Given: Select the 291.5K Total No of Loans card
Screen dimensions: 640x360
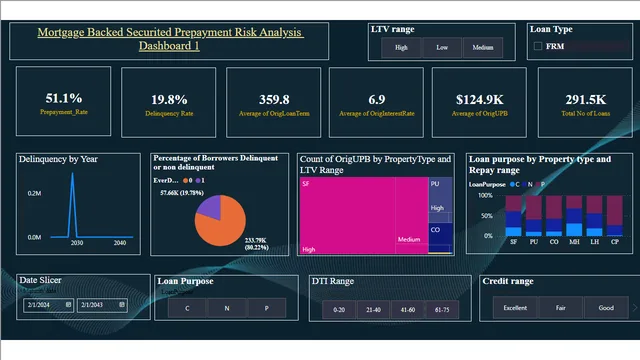Looking at the screenshot, I should [585, 102].
